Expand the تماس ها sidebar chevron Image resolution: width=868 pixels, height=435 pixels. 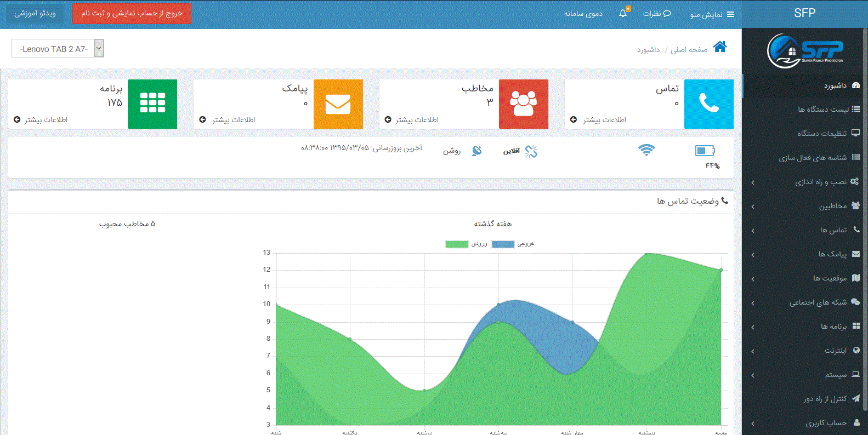753,231
